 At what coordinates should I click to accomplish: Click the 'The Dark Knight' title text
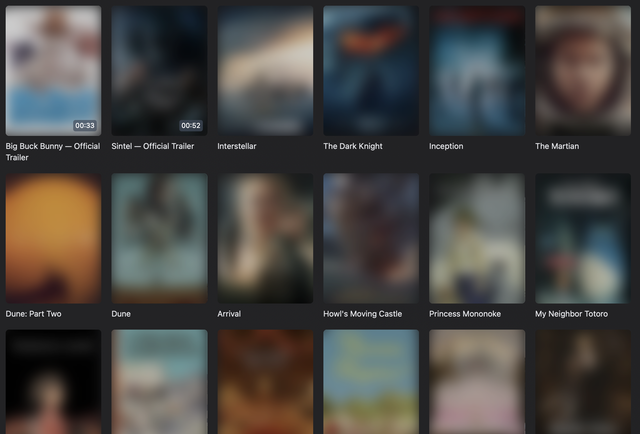[353, 146]
